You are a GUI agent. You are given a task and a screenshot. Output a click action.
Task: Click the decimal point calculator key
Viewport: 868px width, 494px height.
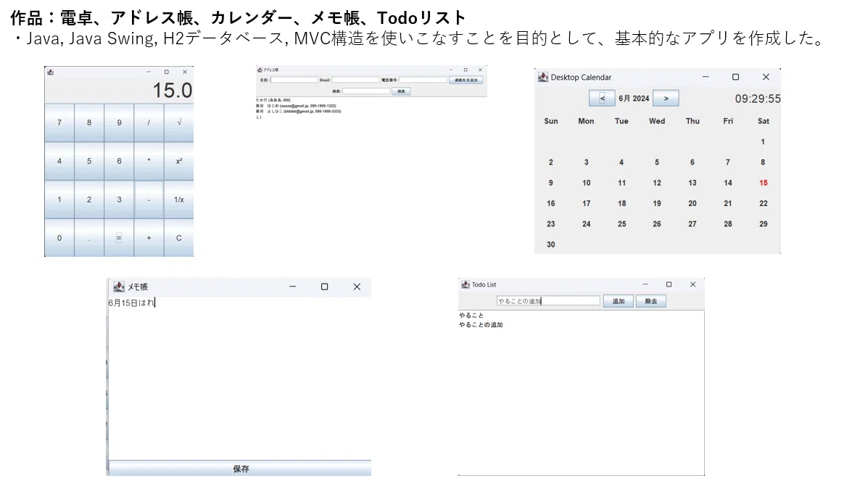point(89,238)
